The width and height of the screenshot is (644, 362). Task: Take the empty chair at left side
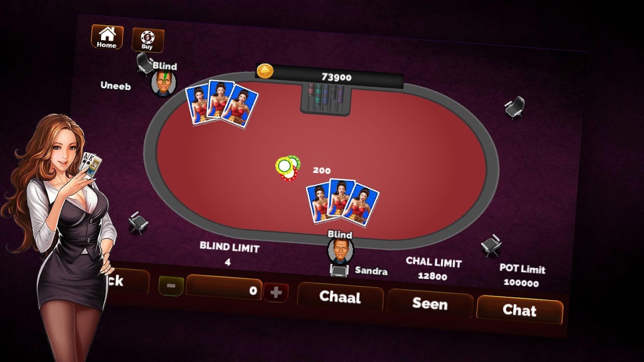pyautogui.click(x=137, y=222)
